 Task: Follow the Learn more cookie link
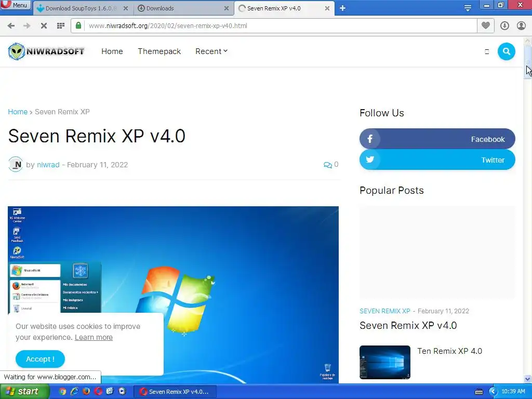(x=94, y=337)
